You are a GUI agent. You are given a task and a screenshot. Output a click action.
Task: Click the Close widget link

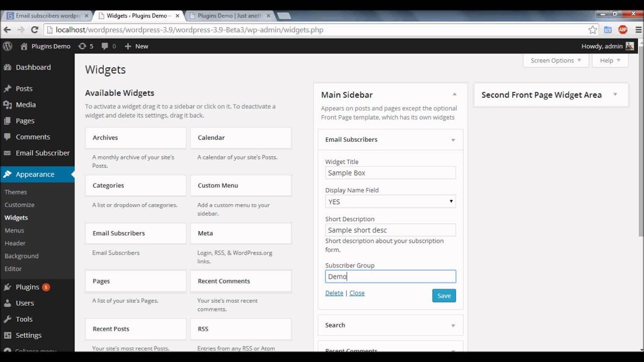pos(357,293)
